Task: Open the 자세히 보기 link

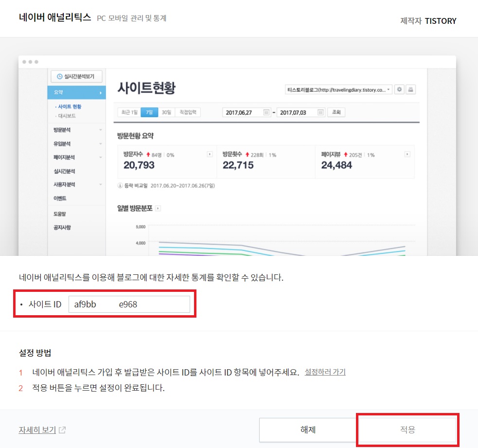Action: [37, 430]
